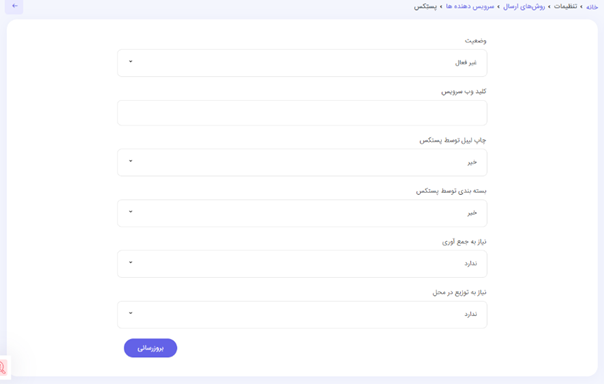Open سرویس دهنده ها breadcrumb link
The width and height of the screenshot is (604, 384).
tap(470, 7)
